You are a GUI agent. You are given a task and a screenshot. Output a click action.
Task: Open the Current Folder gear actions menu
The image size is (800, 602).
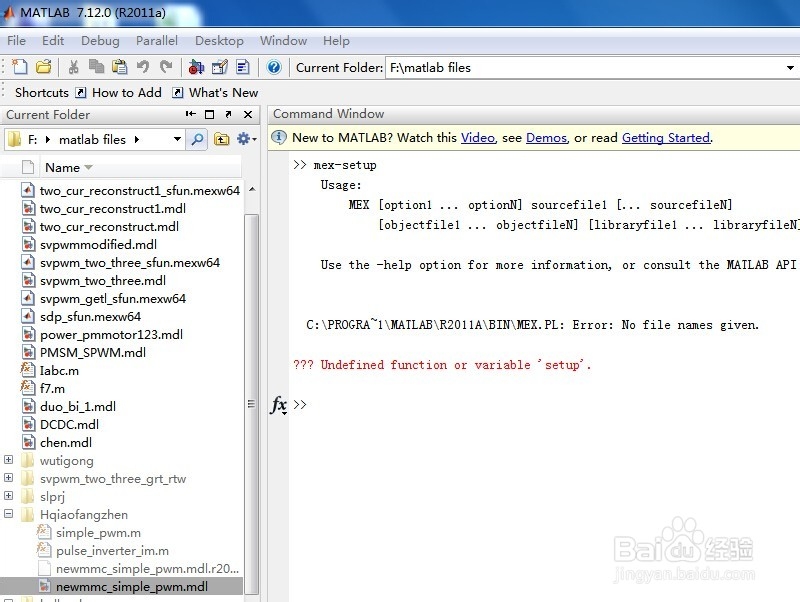click(246, 139)
